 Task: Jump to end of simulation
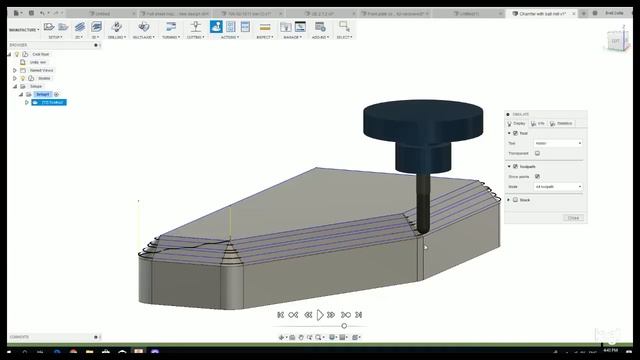359,315
